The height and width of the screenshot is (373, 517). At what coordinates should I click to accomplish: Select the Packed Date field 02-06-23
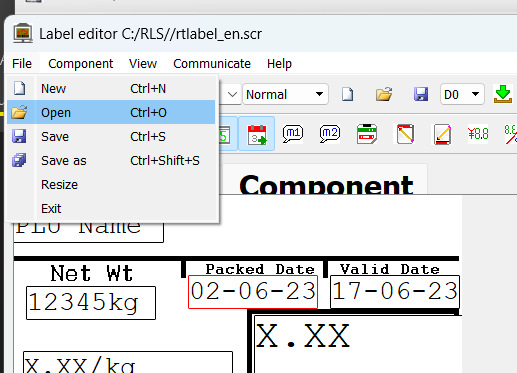(x=253, y=292)
